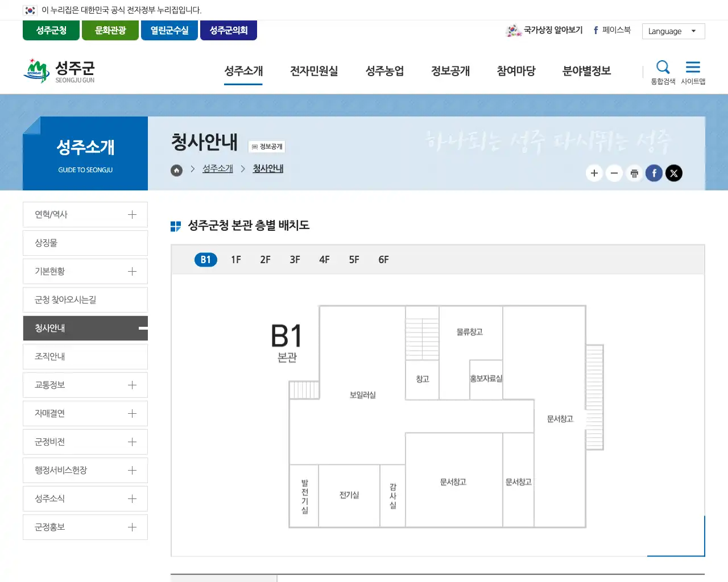Click the 성주군의회 button
Screen dimensions: 728x582
pyautogui.click(x=229, y=30)
